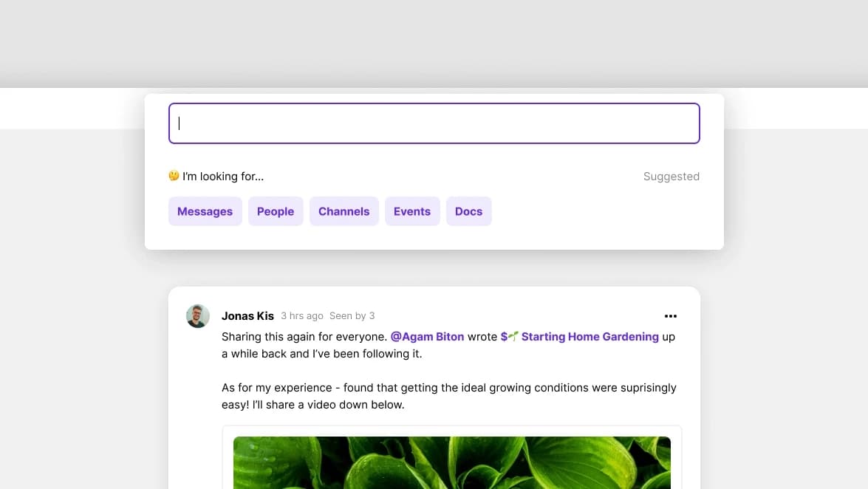Image resolution: width=868 pixels, height=489 pixels.
Task: Click the thinking face emoji
Action: click(x=174, y=176)
